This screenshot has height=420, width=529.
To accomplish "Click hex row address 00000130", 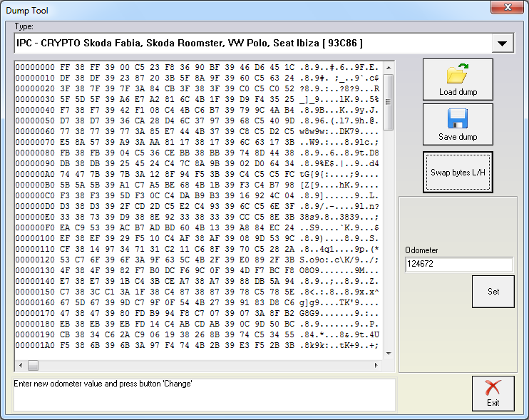I will coord(35,270).
